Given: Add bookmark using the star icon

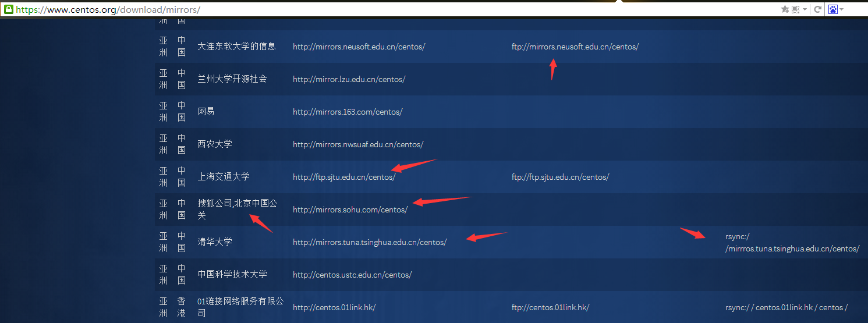Looking at the screenshot, I should tap(784, 9).
